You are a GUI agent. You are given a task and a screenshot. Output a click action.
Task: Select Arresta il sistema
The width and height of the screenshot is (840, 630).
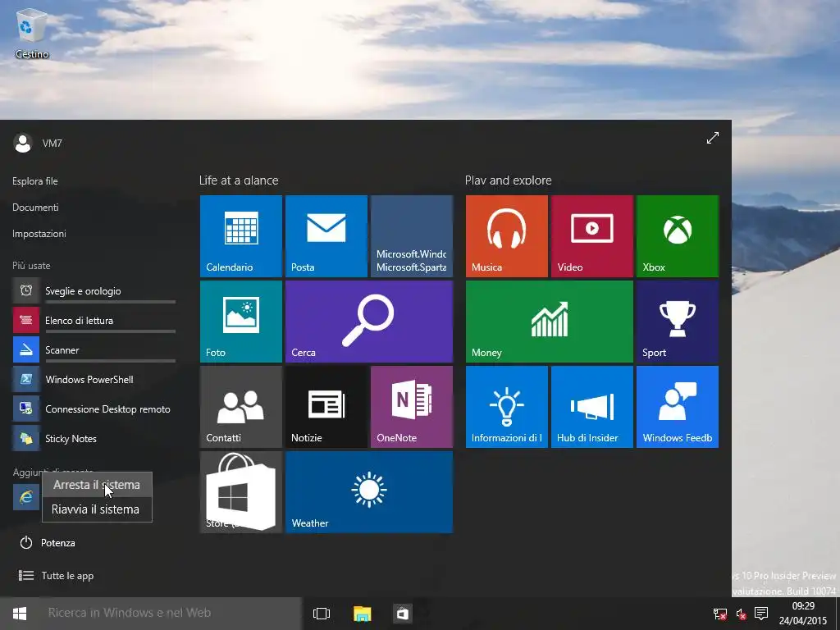[97, 485]
